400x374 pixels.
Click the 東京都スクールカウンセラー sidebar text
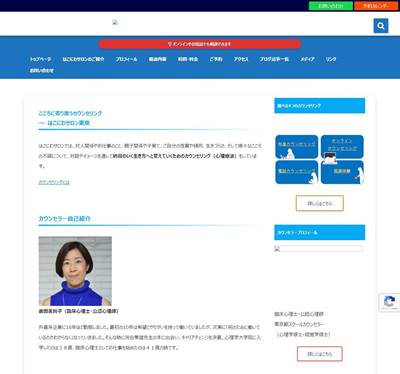point(299,324)
